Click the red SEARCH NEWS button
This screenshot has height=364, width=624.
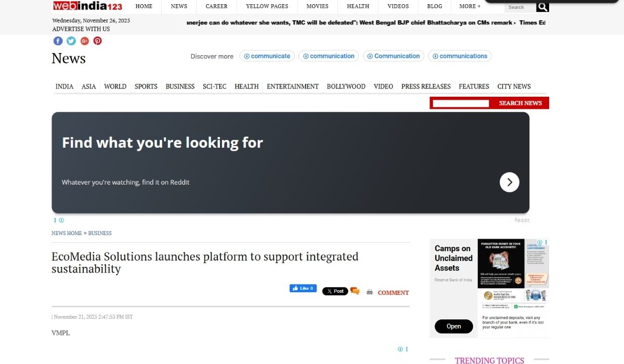[x=520, y=103]
